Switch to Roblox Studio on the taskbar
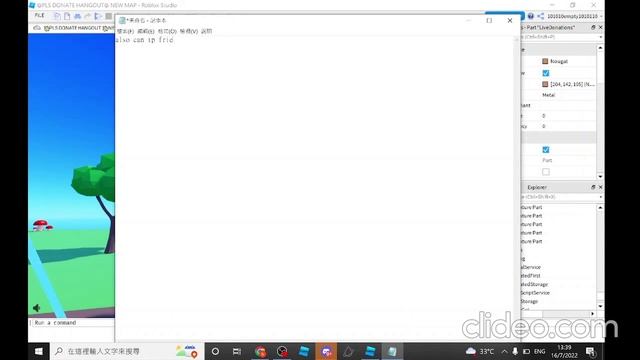The width and height of the screenshot is (640, 360). click(x=370, y=351)
